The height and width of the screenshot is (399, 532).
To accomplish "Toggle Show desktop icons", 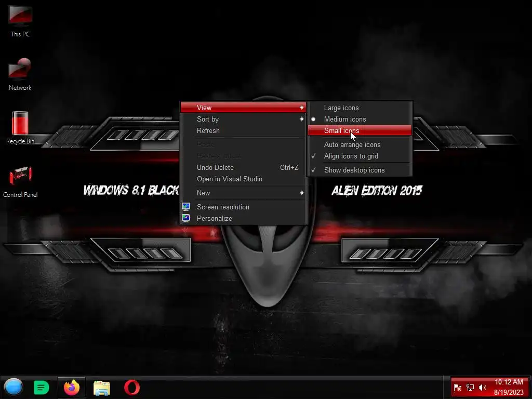I will click(x=360, y=170).
